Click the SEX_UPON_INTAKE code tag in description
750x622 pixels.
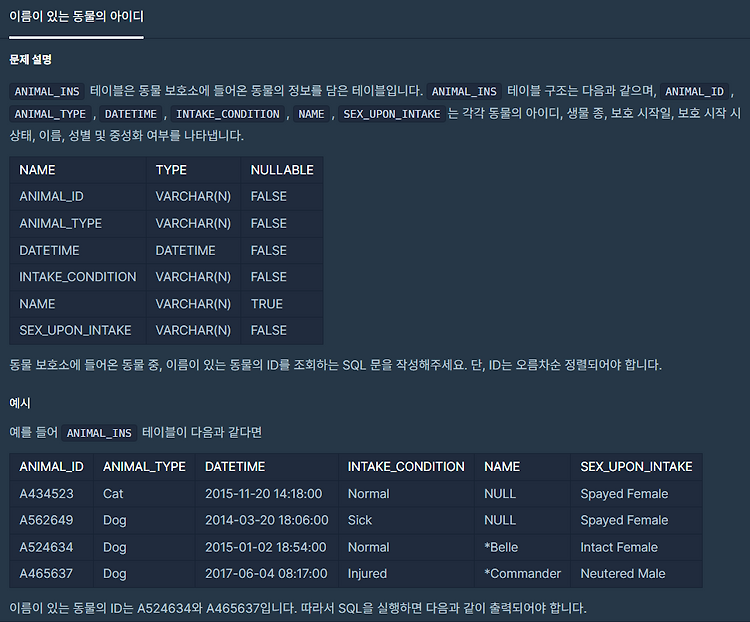(x=392, y=114)
